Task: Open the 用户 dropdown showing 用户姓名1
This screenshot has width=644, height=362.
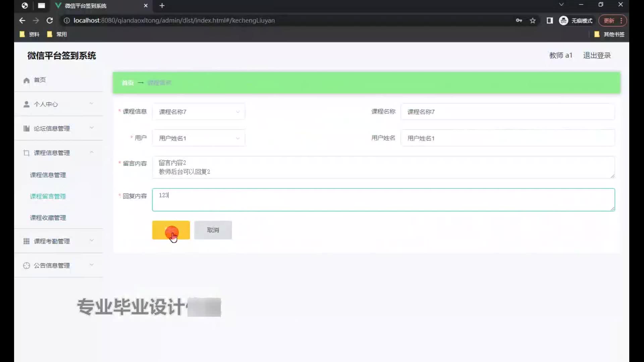Action: 199,138
